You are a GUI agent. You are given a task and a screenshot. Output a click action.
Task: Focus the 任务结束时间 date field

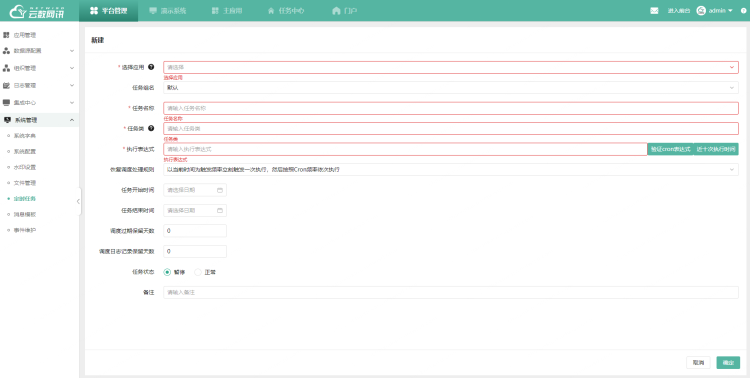tap(195, 211)
